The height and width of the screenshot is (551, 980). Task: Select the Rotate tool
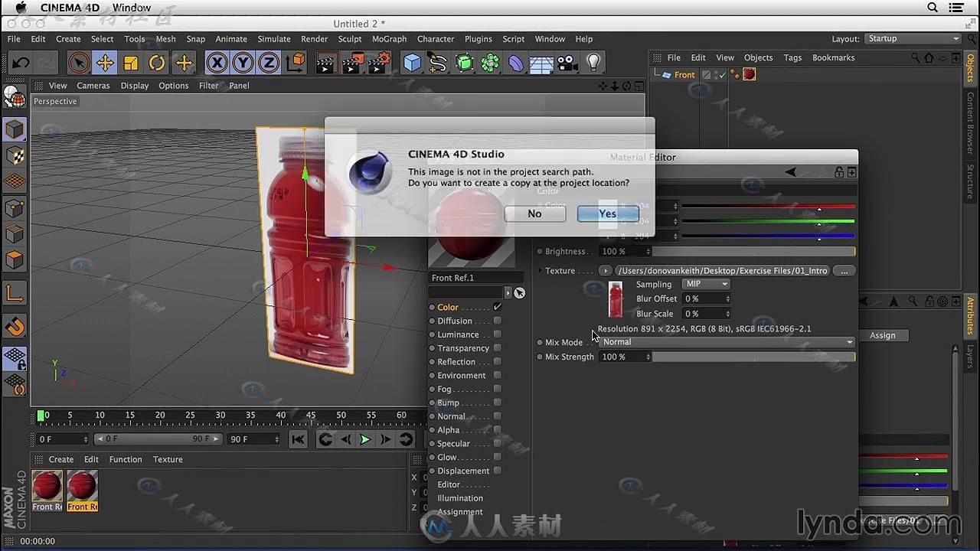157,63
